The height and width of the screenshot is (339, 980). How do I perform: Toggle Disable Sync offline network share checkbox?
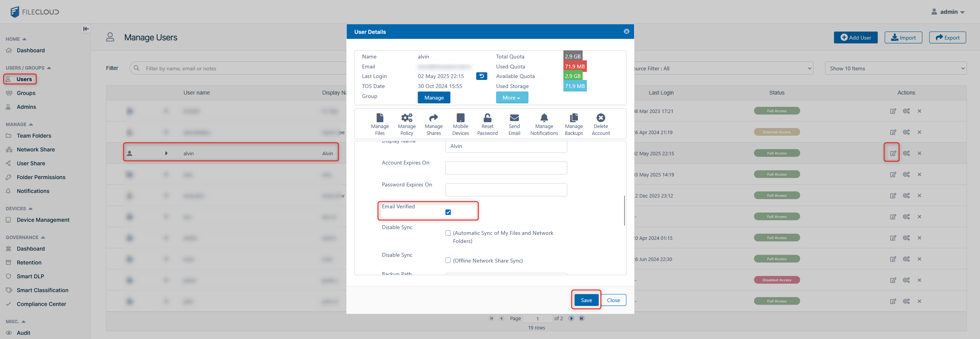click(x=448, y=260)
